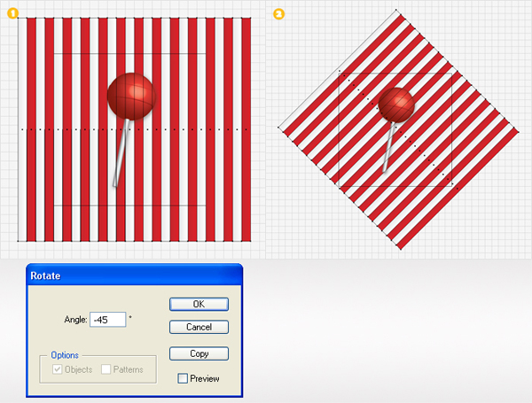The width and height of the screenshot is (532, 403).
Task: Click the Copy button in Rotate
Action: coord(199,353)
